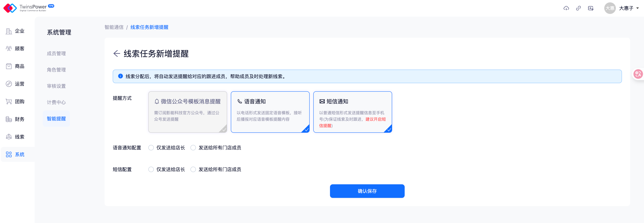
Task: Open 计费中心 menu item
Action: (56, 102)
